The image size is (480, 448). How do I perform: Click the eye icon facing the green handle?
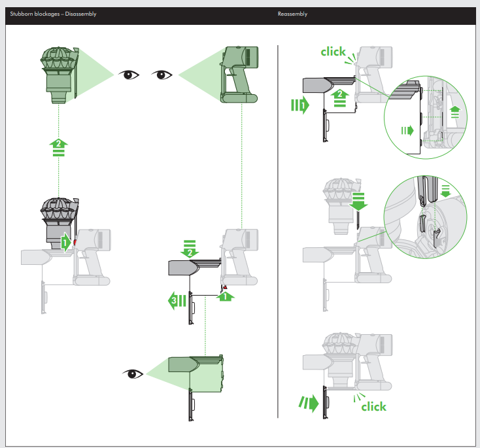[162, 75]
